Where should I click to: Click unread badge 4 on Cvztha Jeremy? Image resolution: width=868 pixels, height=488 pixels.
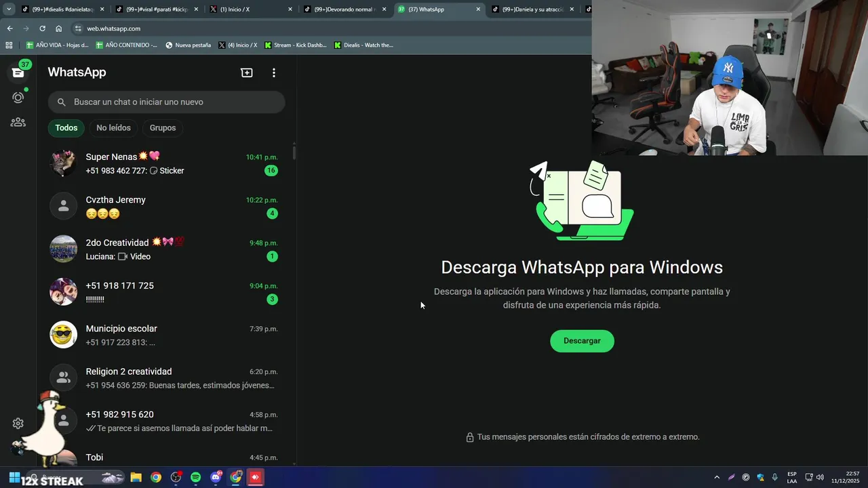pos(272,213)
